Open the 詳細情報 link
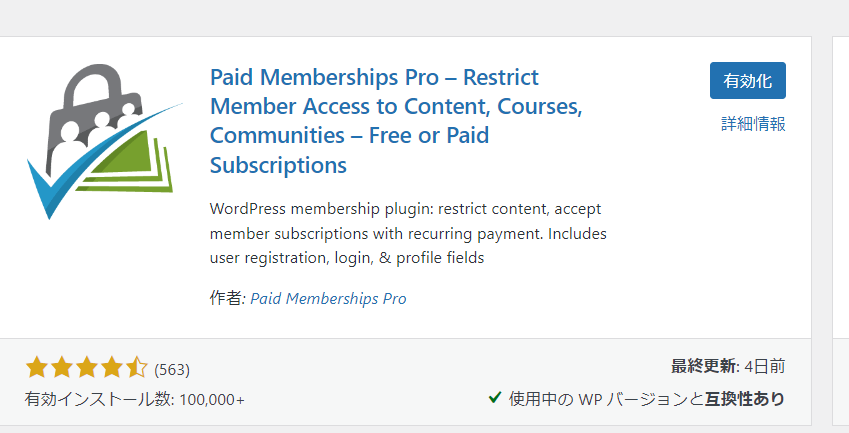Screen dimensions: 849x433 [x=753, y=124]
